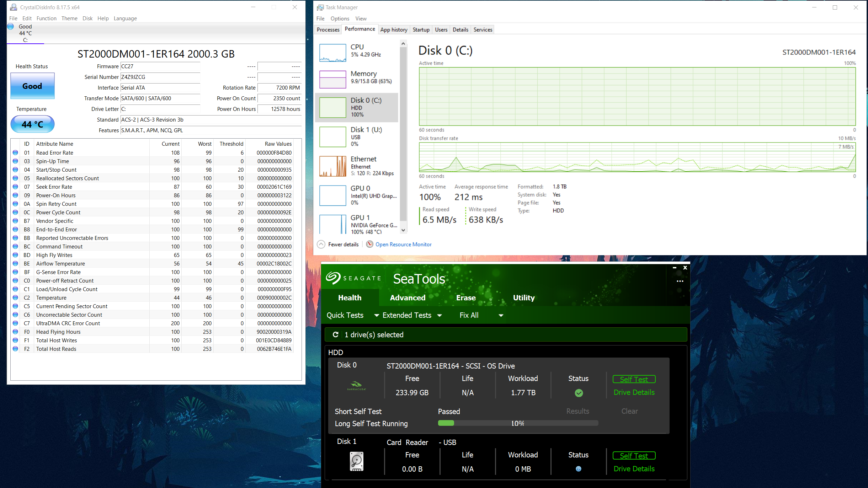868x488 pixels.
Task: Open the Options menu in Task Manager
Action: tap(340, 18)
